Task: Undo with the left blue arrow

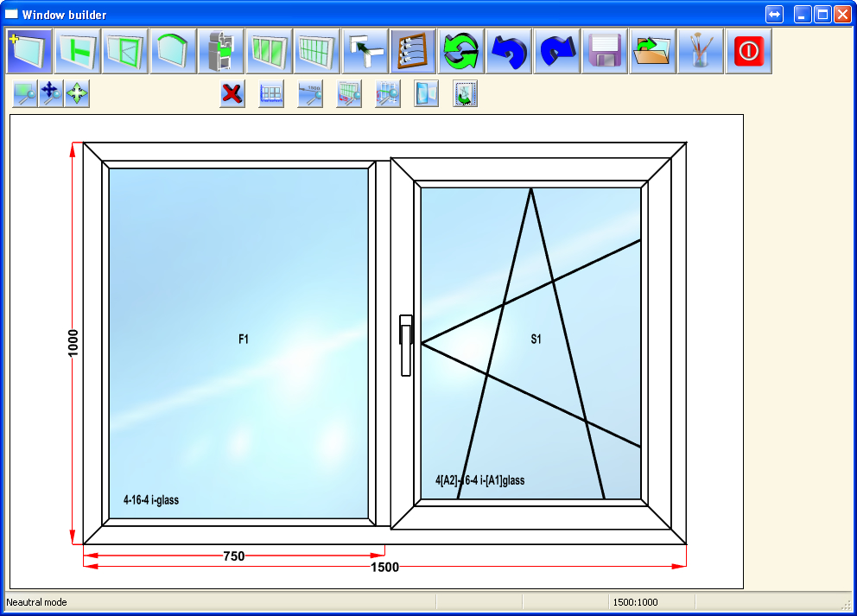Action: (x=509, y=51)
